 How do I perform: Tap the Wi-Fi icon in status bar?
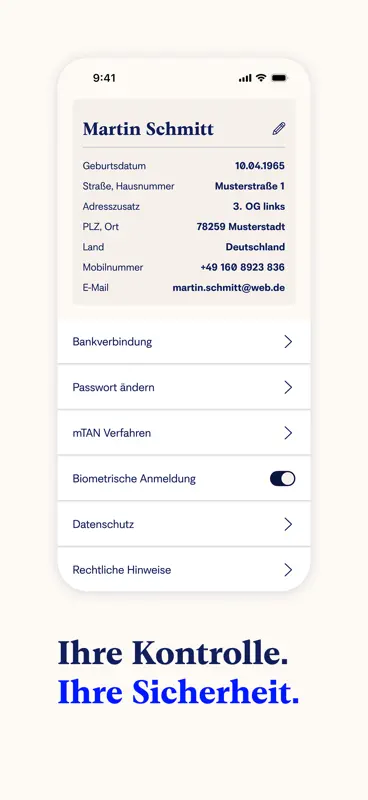[x=261, y=78]
